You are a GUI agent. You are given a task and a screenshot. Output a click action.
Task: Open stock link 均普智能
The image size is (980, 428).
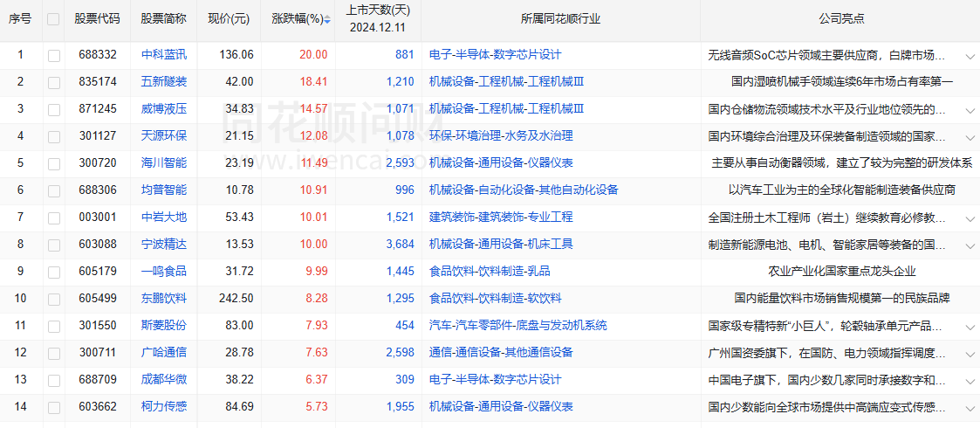click(164, 190)
